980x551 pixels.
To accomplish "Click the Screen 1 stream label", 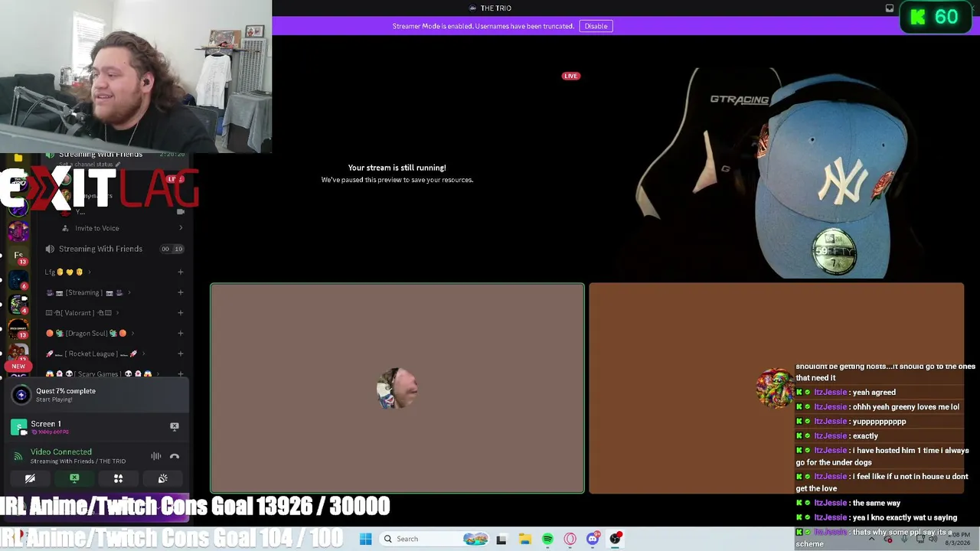I will pos(46,424).
